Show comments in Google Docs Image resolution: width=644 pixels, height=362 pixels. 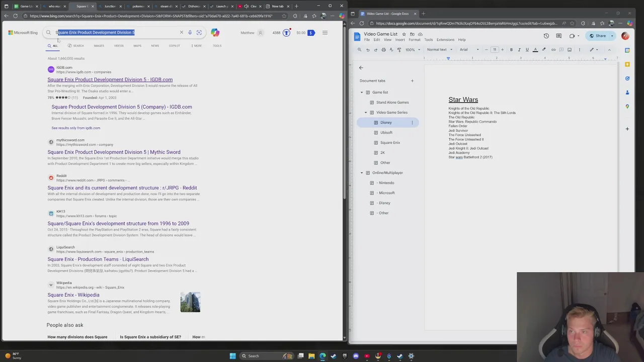(558, 36)
